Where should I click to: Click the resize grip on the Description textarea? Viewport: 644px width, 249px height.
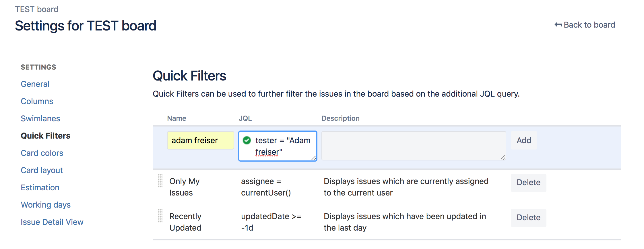point(503,158)
